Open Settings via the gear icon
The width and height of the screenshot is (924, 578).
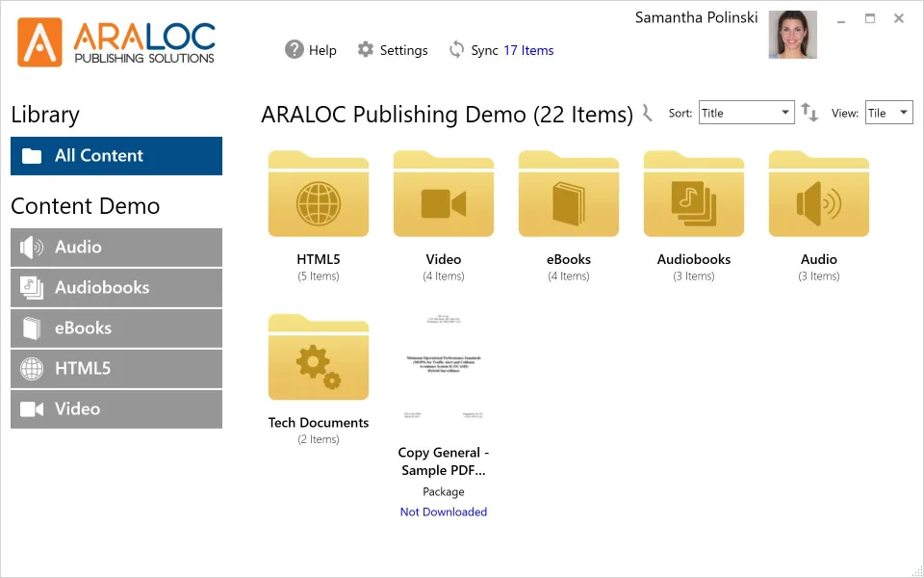tap(366, 49)
